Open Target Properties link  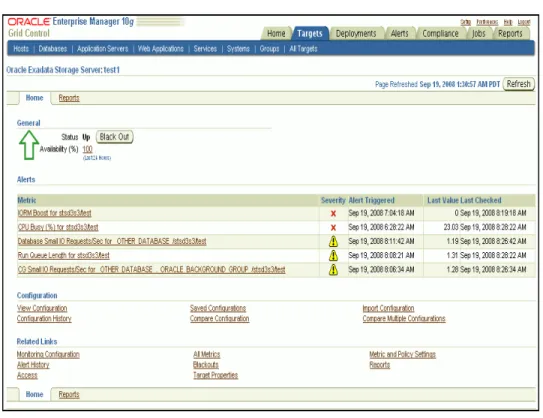215,375
